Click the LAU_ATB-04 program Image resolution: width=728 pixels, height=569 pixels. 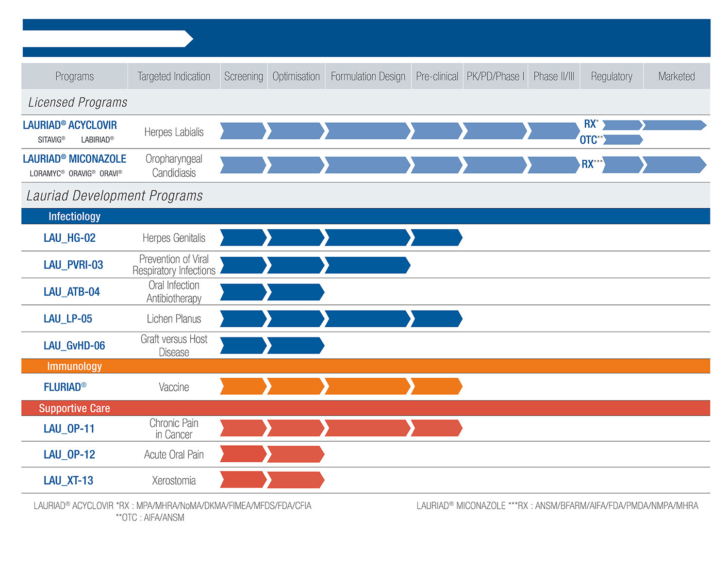71,292
